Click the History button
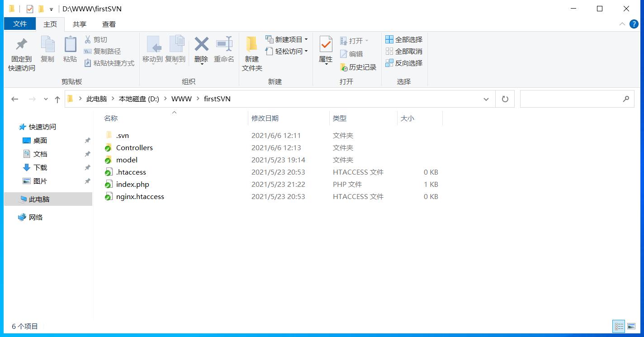The width and height of the screenshot is (644, 337). click(358, 67)
